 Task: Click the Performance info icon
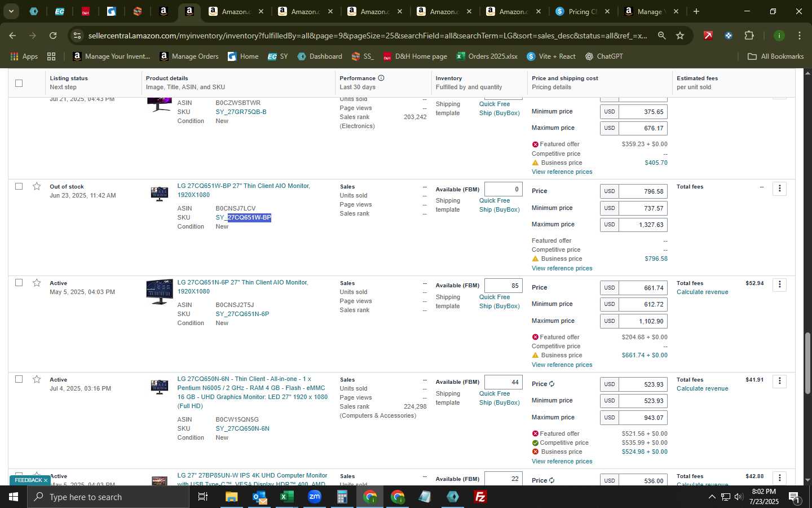[x=381, y=78]
